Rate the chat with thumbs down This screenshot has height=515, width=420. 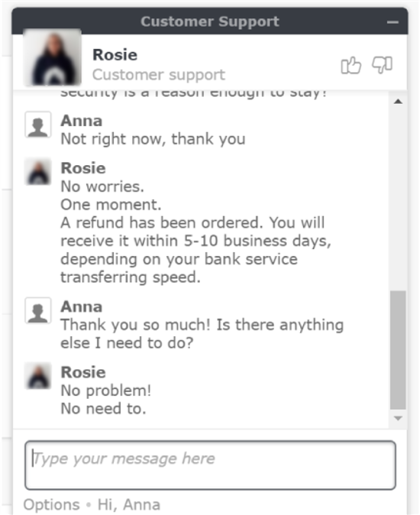[x=382, y=65]
